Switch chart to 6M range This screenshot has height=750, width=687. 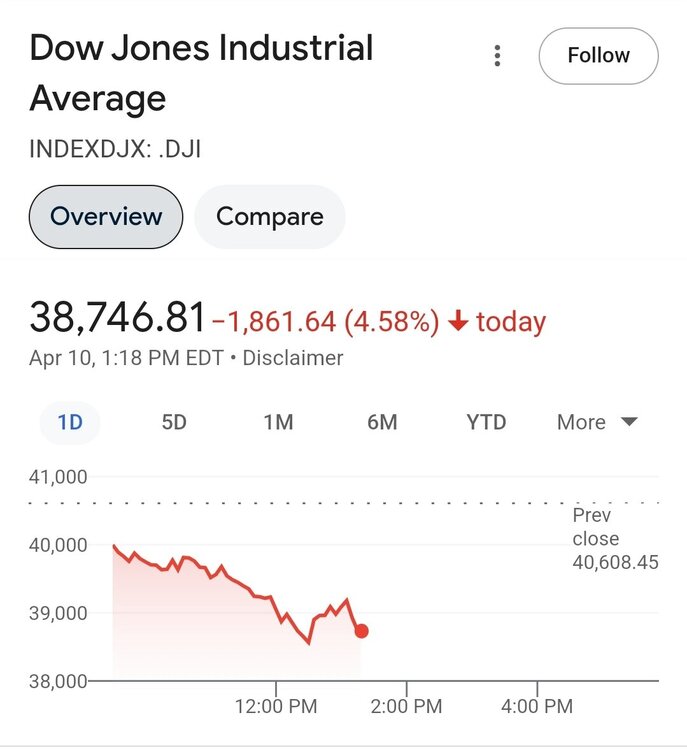(x=382, y=422)
